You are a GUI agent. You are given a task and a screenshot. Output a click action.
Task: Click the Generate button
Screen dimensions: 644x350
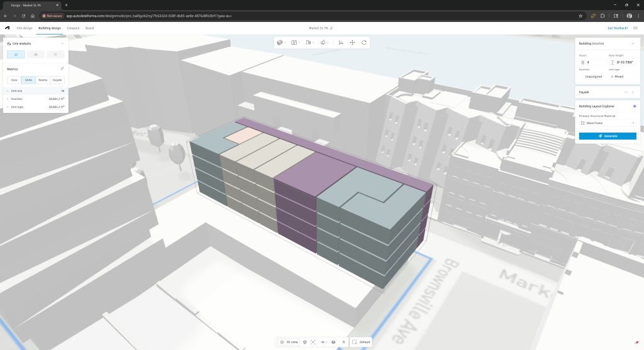tap(608, 136)
